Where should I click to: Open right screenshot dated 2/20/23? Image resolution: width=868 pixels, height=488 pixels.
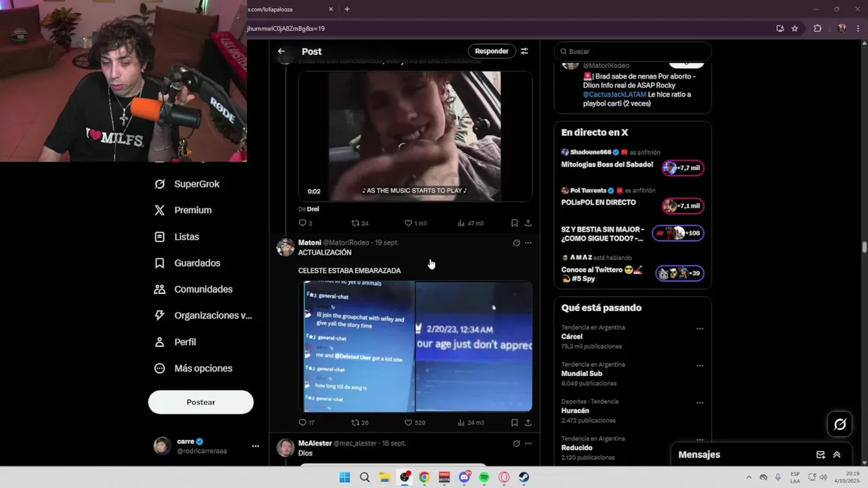(474, 346)
